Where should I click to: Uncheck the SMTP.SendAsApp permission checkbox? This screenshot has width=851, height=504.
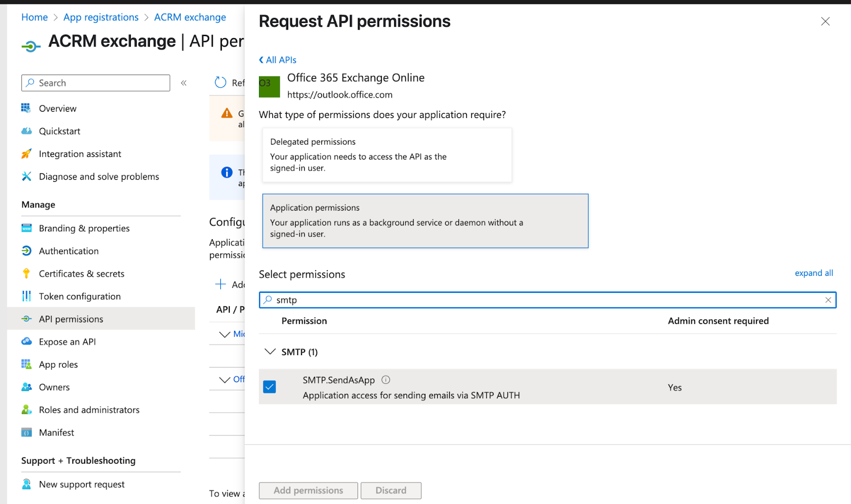270,387
